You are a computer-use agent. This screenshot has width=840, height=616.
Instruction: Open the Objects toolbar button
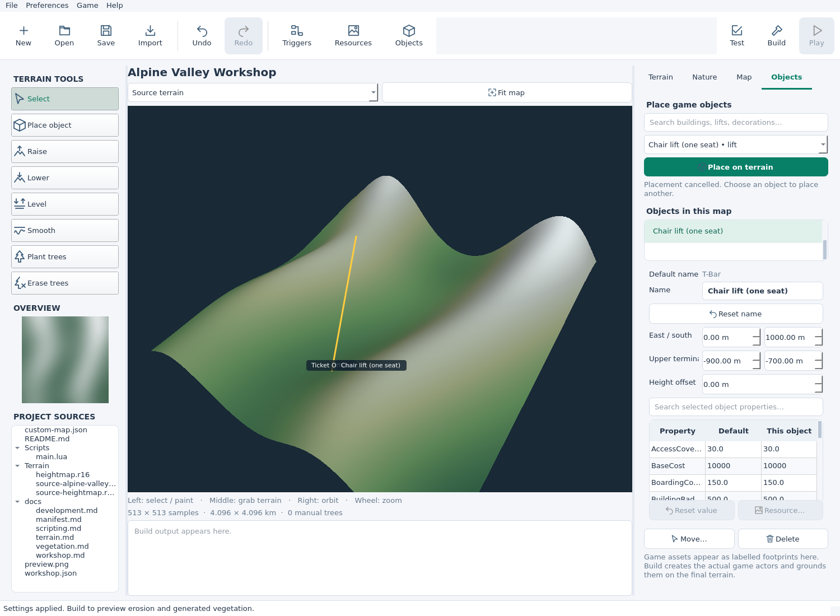(409, 36)
